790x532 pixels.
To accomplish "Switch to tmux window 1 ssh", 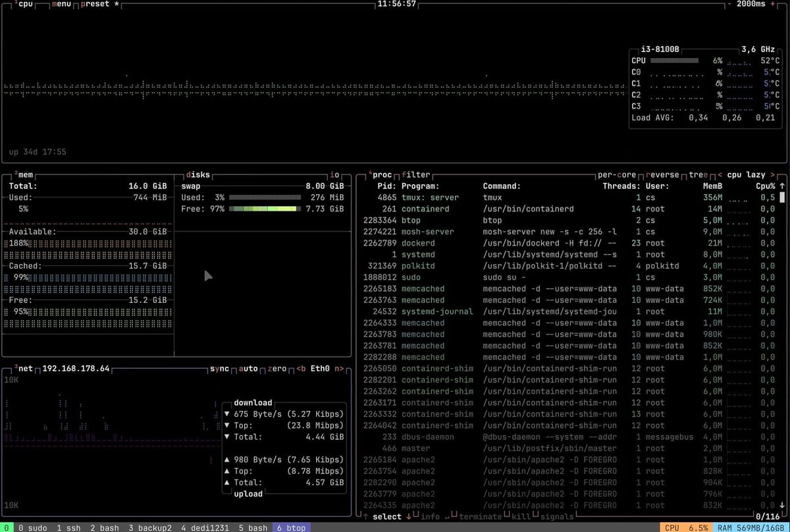I will 68,527.
